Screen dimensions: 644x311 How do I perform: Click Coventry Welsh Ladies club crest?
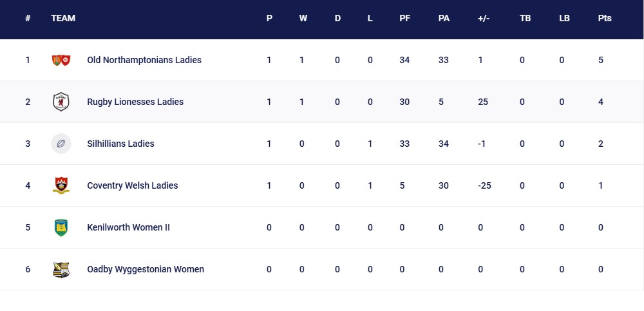pyautogui.click(x=61, y=185)
